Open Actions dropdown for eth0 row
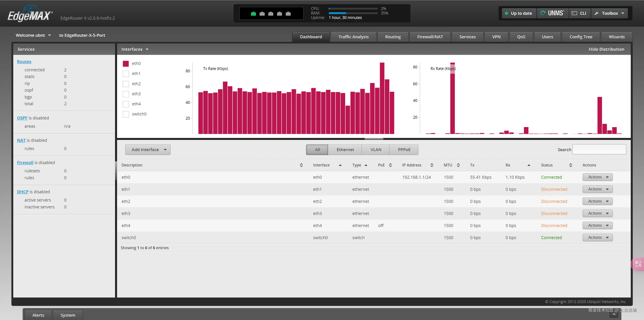This screenshot has width=644, height=320. click(x=597, y=177)
